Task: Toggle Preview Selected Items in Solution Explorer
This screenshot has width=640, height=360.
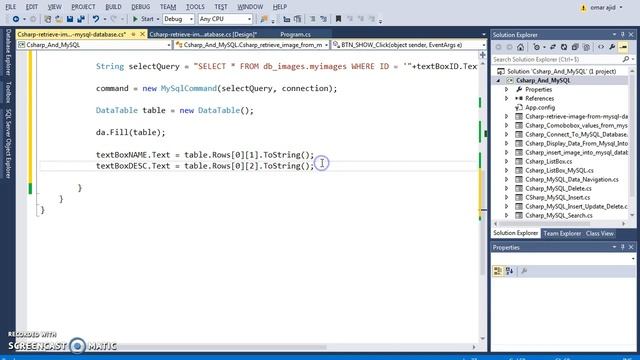Action: (x=623, y=47)
